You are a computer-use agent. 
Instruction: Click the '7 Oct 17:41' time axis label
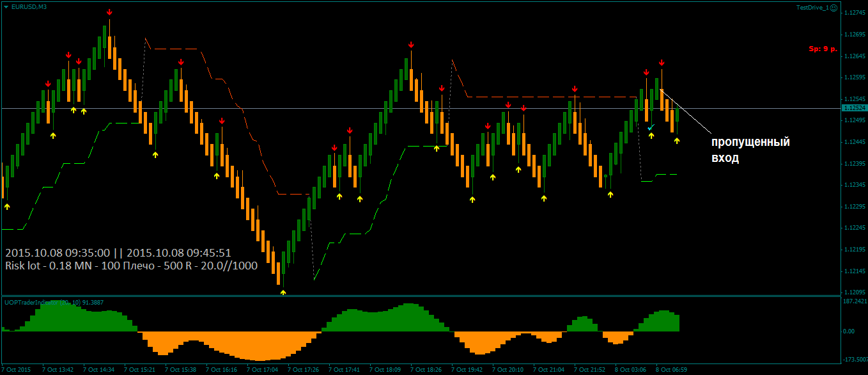click(344, 370)
